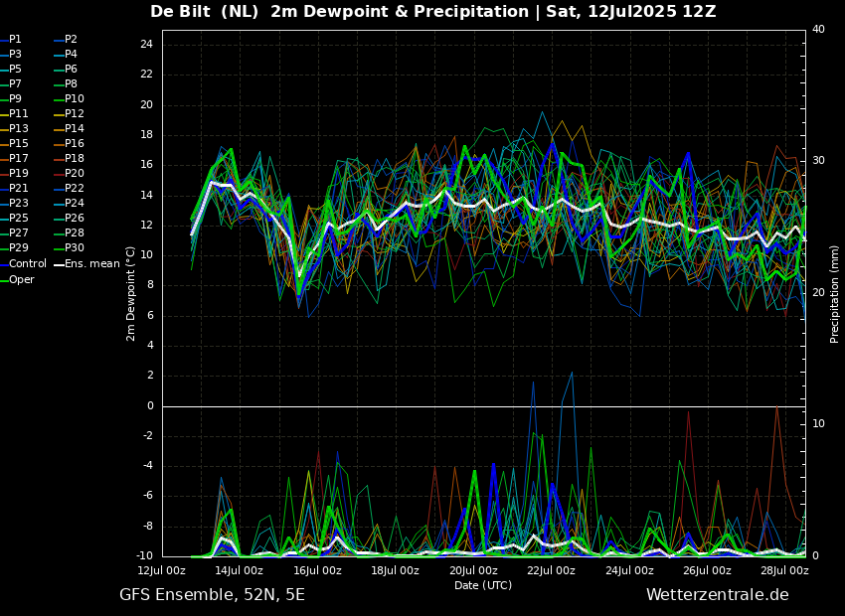The image size is (845, 616).
Task: Click the Precipitation (mm) axis title
Action: coord(835,293)
